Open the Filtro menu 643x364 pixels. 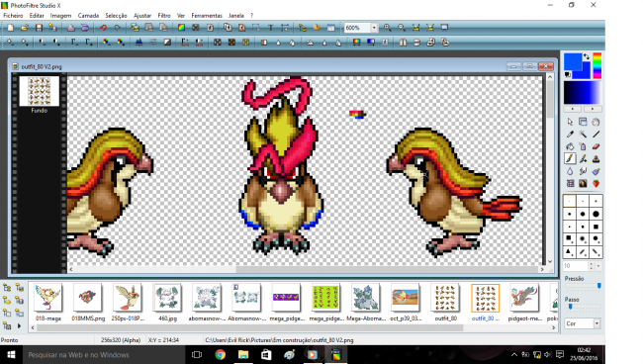164,16
